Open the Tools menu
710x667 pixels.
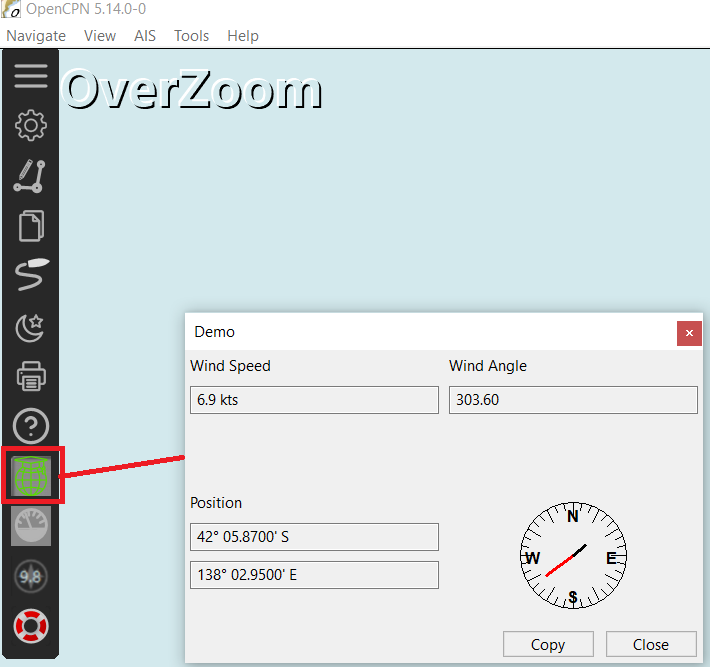(192, 36)
